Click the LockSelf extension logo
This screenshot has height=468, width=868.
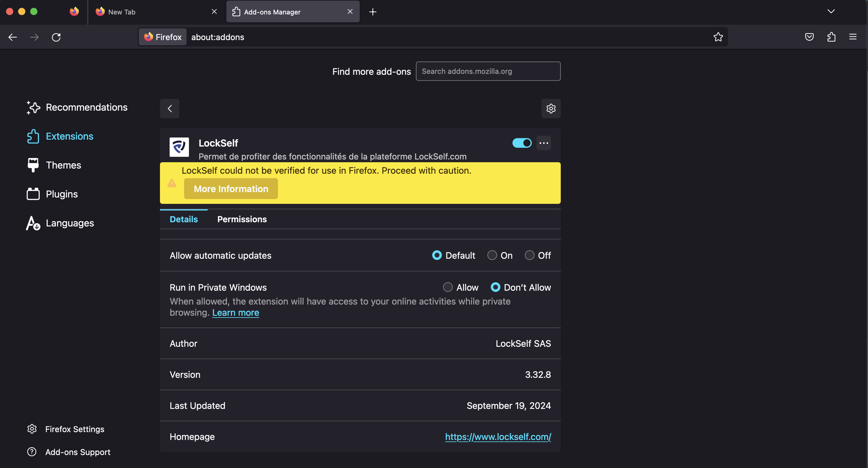click(x=179, y=147)
